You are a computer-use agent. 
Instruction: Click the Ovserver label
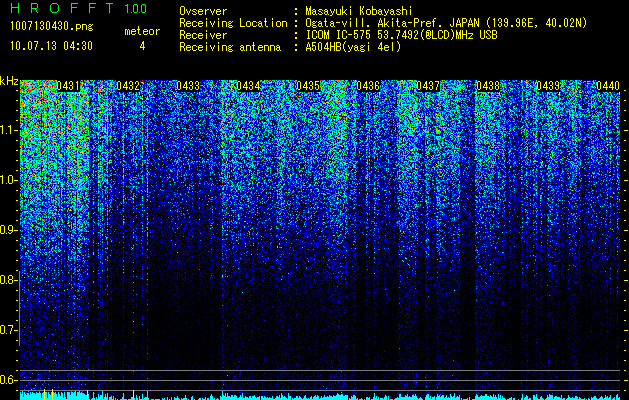[203, 11]
